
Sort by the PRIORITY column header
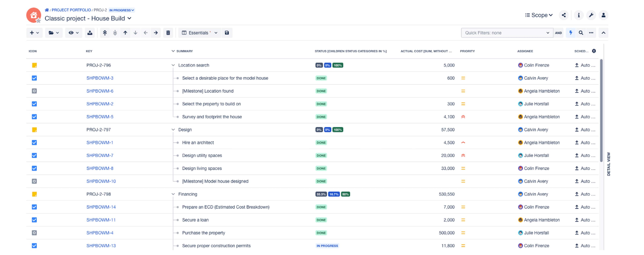[x=467, y=51]
